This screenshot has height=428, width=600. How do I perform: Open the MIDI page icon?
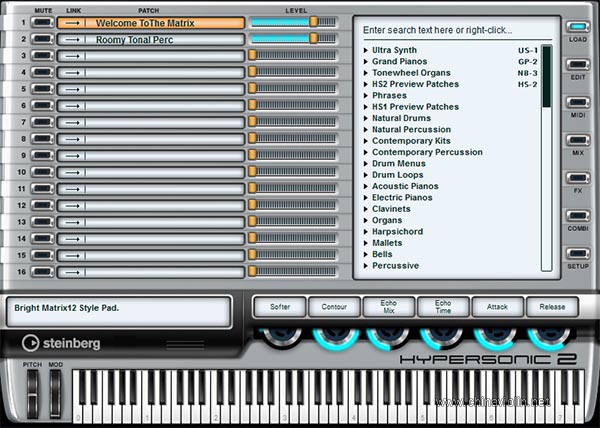[577, 102]
